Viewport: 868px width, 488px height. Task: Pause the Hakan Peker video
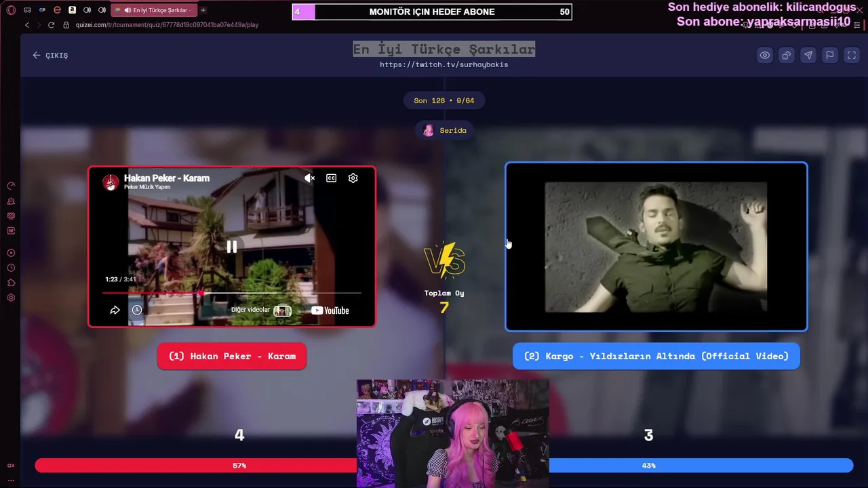coord(232,247)
